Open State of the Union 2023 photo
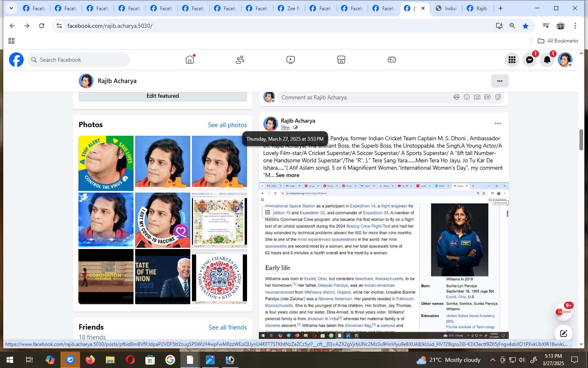Image resolution: width=588 pixels, height=368 pixels. [163, 277]
